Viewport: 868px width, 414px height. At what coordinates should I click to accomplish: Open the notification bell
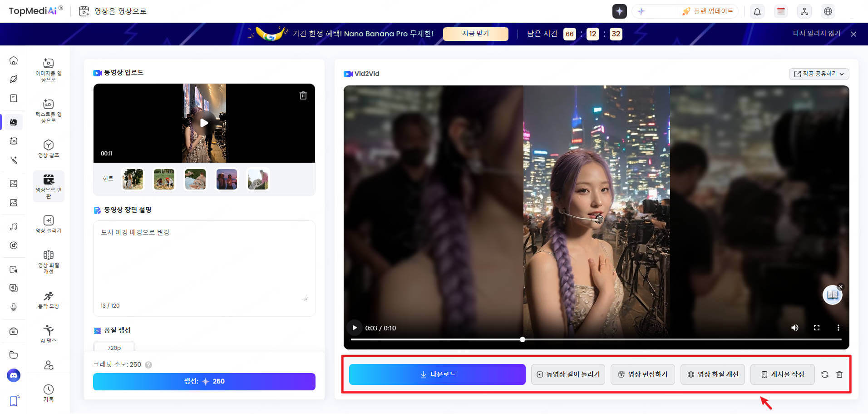coord(757,11)
